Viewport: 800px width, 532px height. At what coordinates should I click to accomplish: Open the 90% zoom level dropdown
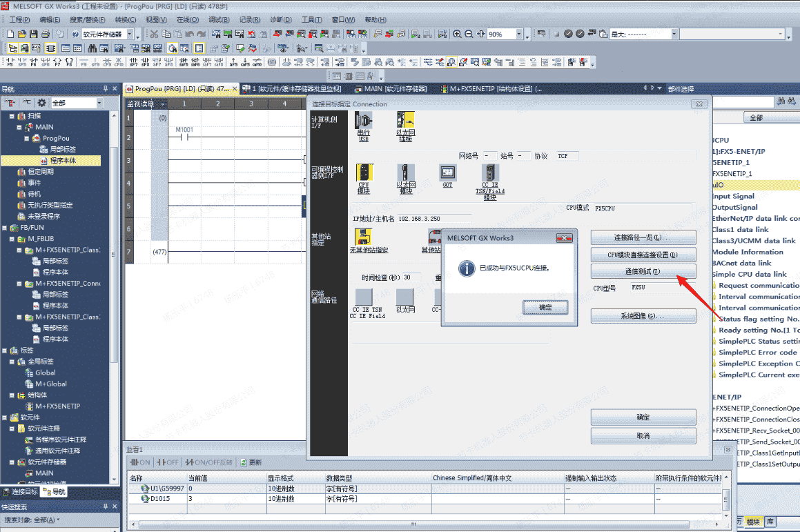[518, 35]
